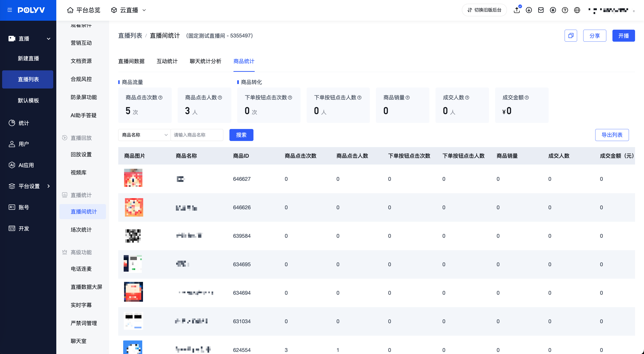Open product image thumbnail for ID 639584
644x354 pixels.
pos(133,236)
